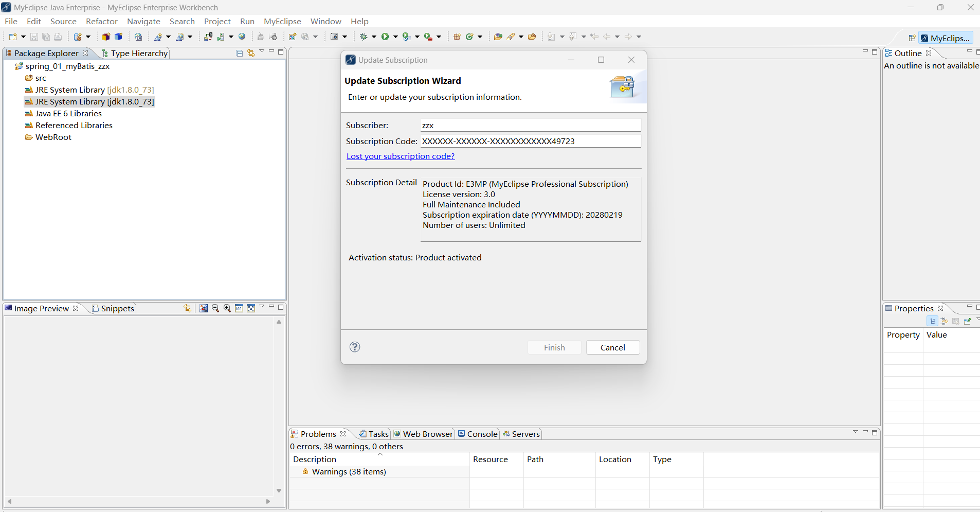Click the Open Web Browser globe icon
The height and width of the screenshot is (512, 980).
(x=242, y=37)
